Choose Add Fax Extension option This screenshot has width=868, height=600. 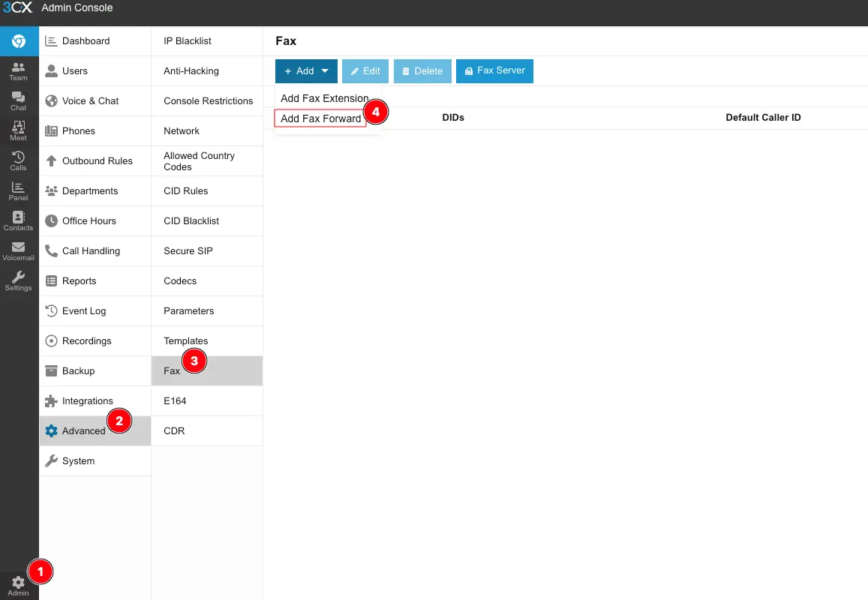click(x=324, y=98)
